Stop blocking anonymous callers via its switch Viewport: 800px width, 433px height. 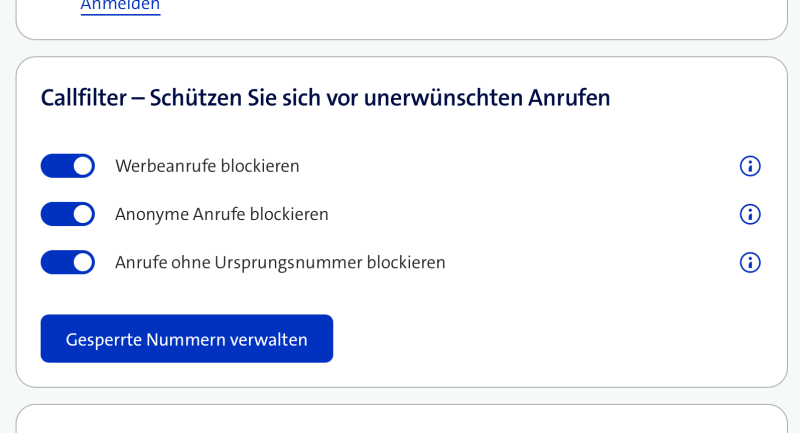pos(68,214)
